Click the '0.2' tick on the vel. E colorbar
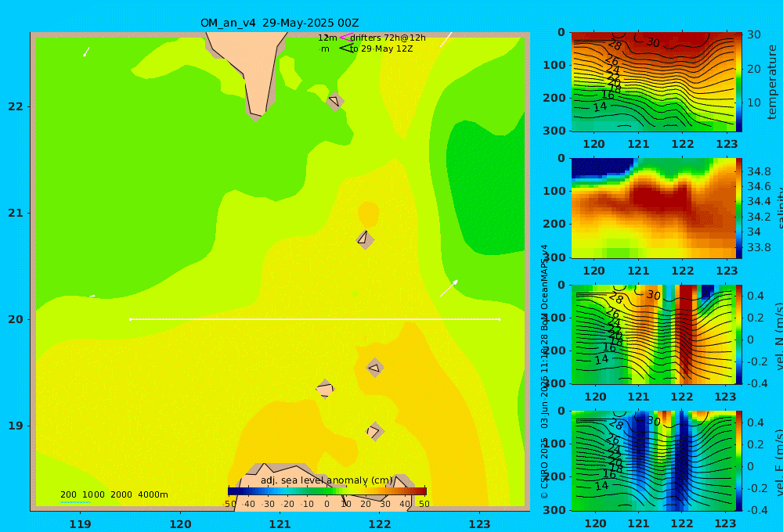Screen dimensions: 783x532 click(x=755, y=444)
